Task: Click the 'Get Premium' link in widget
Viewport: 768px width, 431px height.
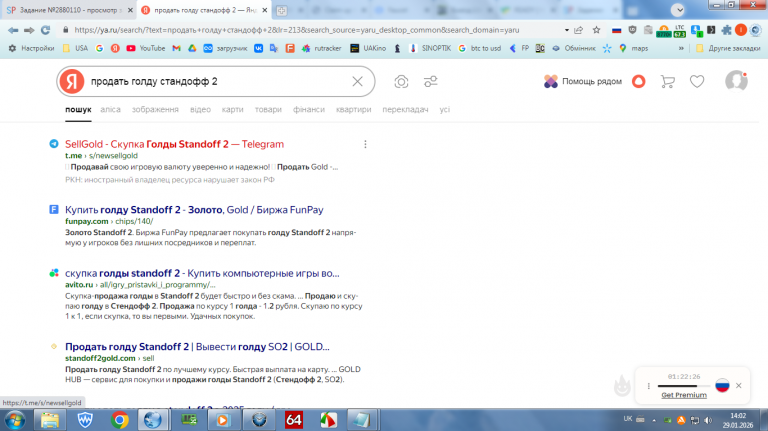Action: 684,395
